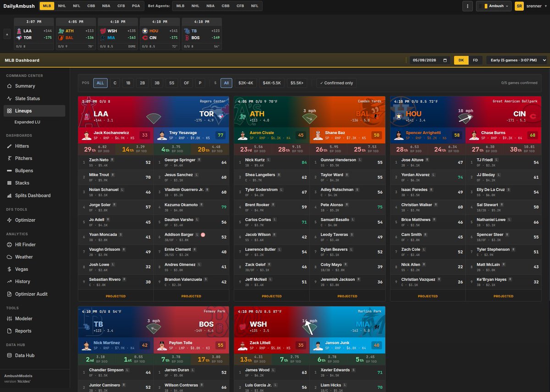
Task: Launch the Optimizer lightning icon
Action: [10, 220]
